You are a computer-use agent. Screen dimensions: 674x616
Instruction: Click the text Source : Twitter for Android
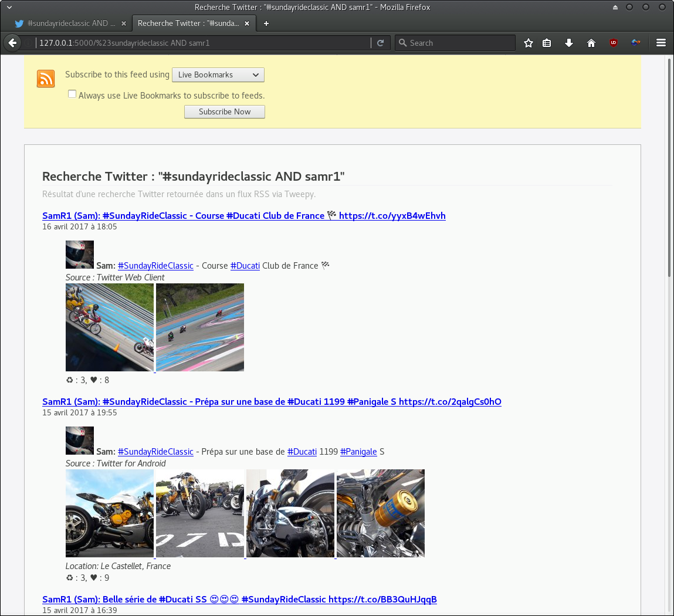click(x=116, y=464)
